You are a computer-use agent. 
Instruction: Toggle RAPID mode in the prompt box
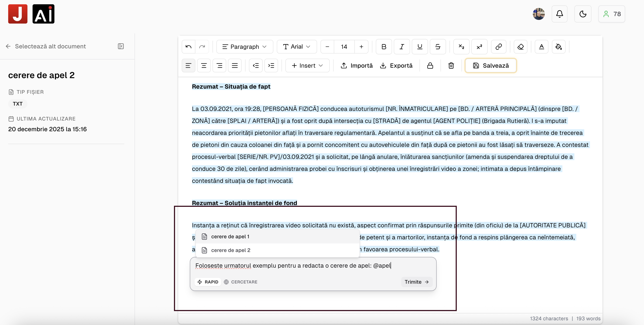208,282
